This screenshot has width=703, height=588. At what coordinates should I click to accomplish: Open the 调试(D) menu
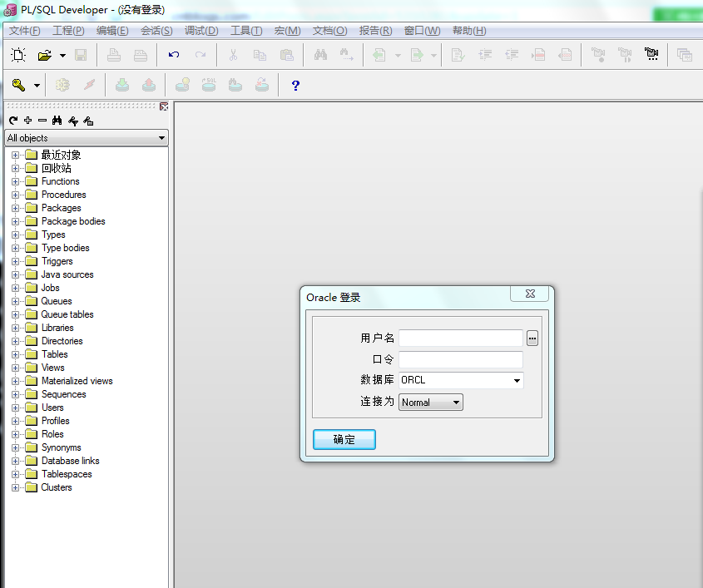pos(201,31)
